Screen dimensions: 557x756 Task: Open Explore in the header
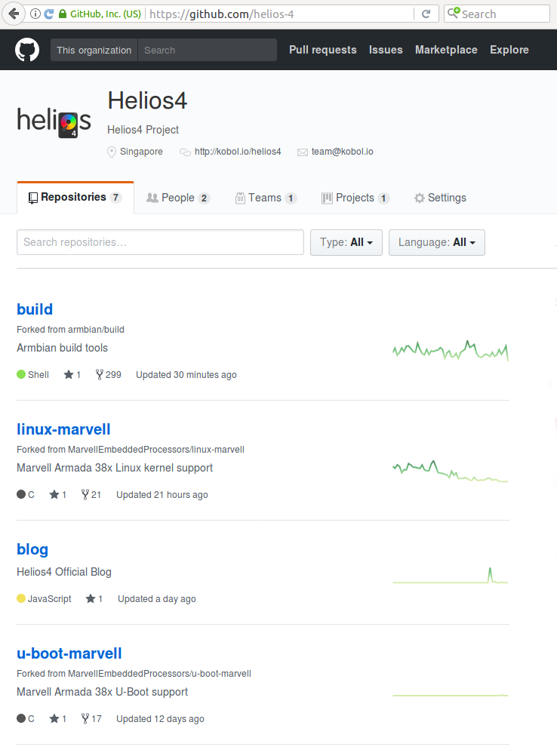[x=509, y=50]
